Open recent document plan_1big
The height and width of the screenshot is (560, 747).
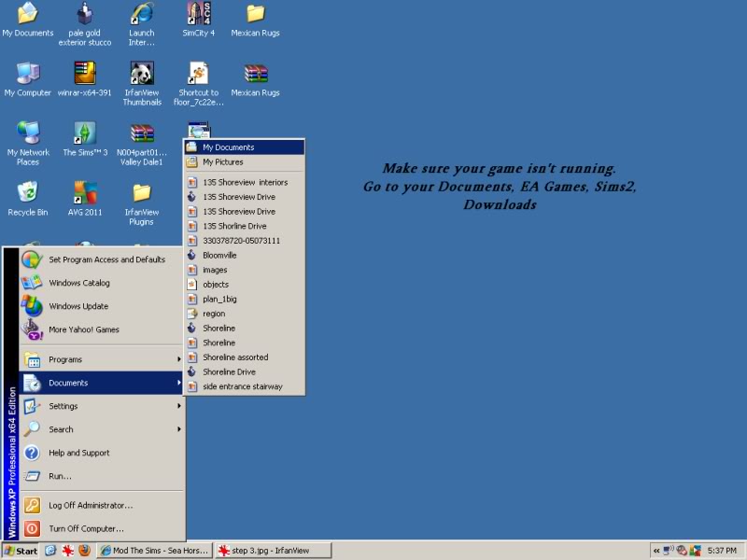click(245, 299)
